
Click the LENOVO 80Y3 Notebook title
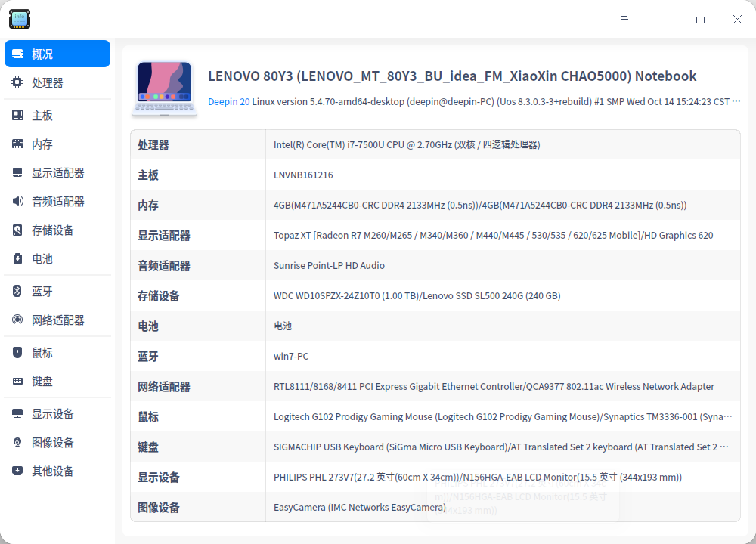452,76
